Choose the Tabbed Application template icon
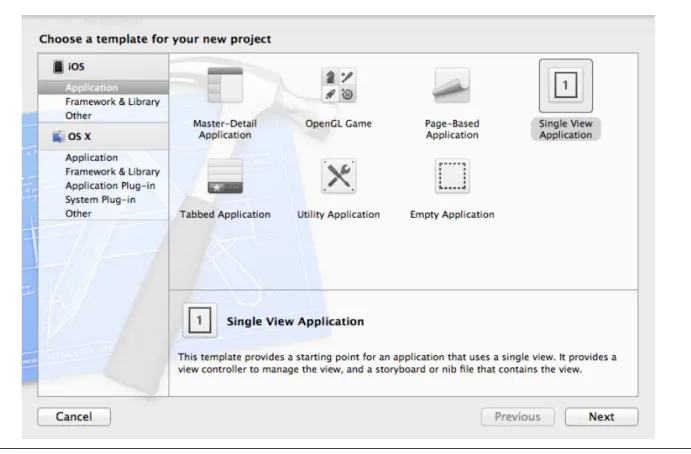This screenshot has width=691, height=454. [x=225, y=176]
